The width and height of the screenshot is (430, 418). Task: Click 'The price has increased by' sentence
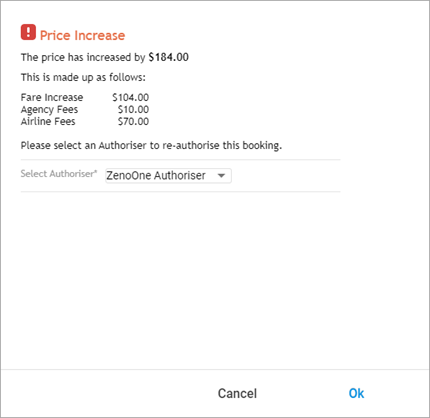[x=83, y=57]
